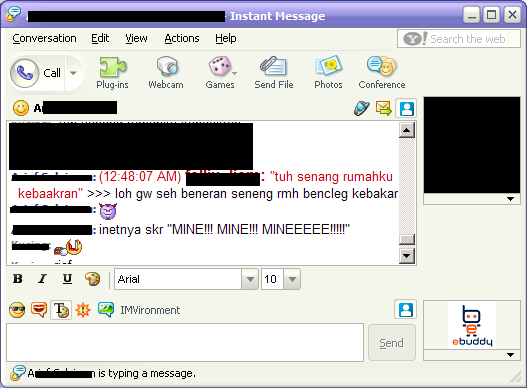The width and height of the screenshot is (529, 388).
Task: Open the audibles talking lips icon
Action: point(39,309)
